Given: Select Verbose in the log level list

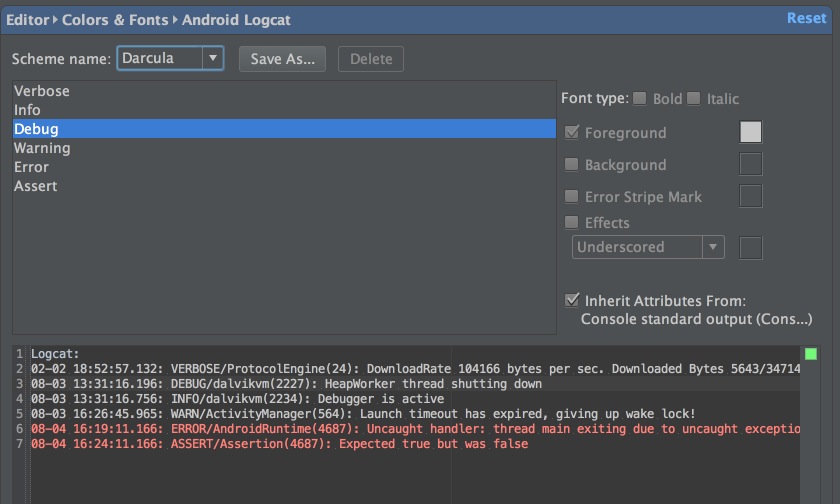Looking at the screenshot, I should click(42, 91).
